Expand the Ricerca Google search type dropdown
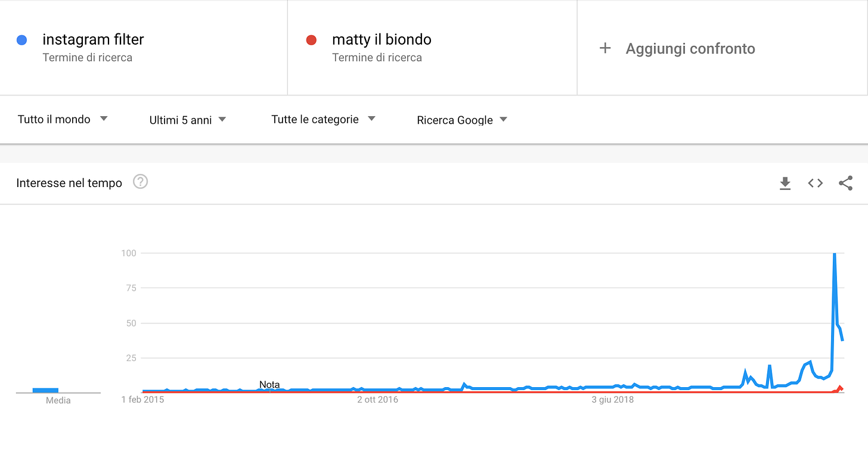The width and height of the screenshot is (868, 458). [462, 120]
